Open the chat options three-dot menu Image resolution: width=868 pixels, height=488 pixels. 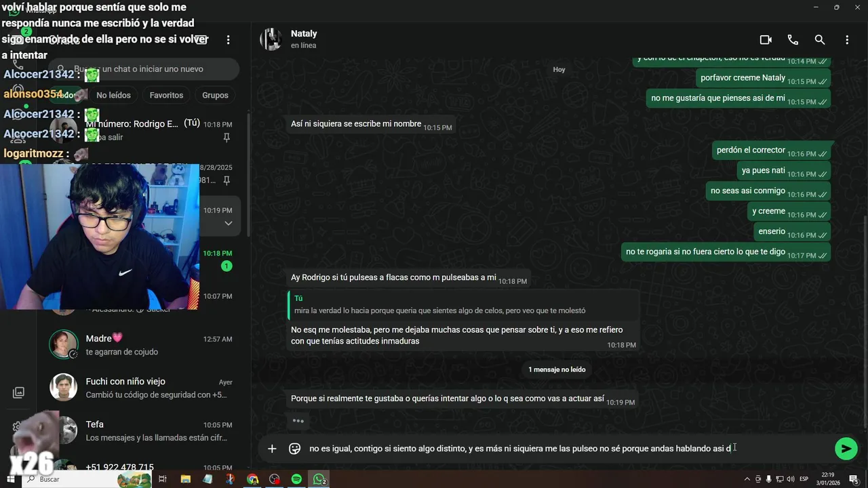coord(847,40)
